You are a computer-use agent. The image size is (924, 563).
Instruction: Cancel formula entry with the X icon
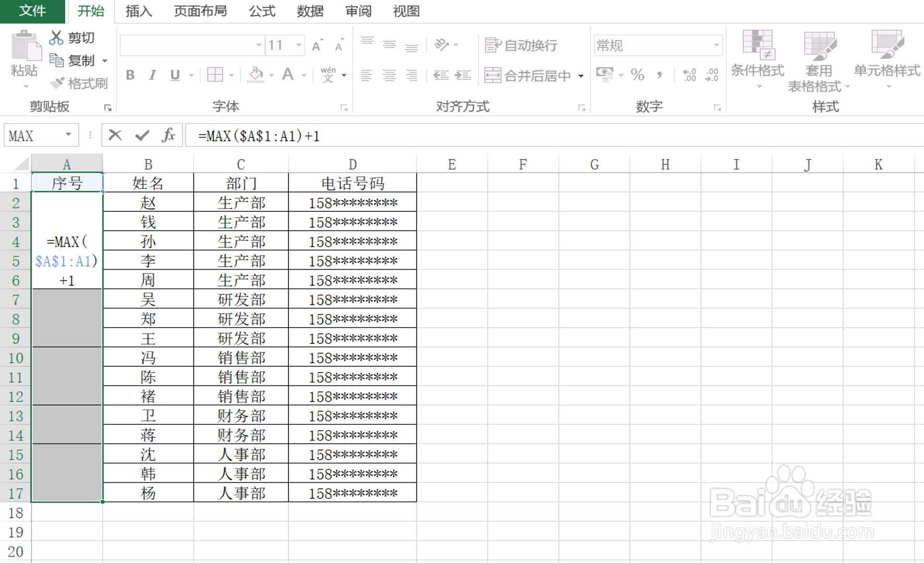[114, 136]
